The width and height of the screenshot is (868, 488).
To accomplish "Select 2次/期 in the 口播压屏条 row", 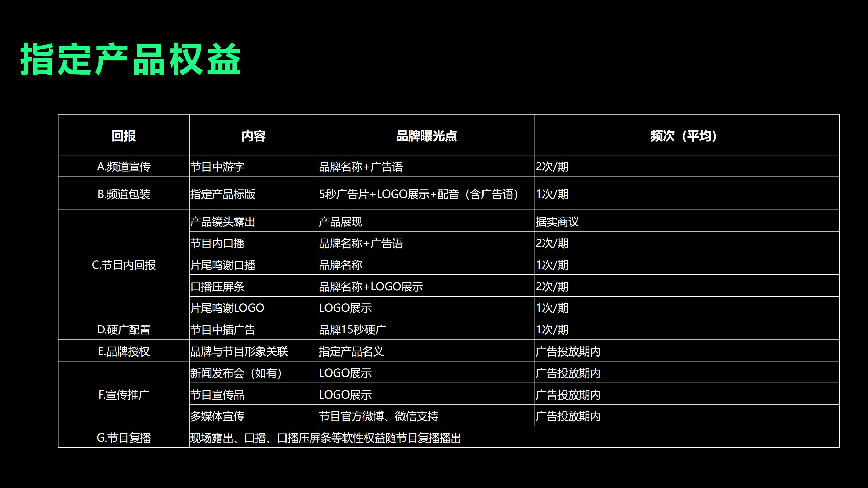I will (x=687, y=285).
